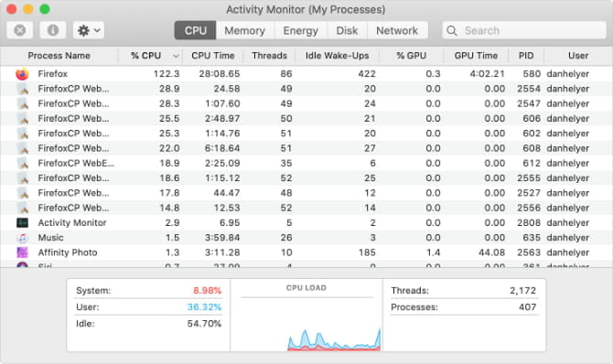Click the User percentage 36.32%
Screen dimensions: 613x364
[204, 307]
